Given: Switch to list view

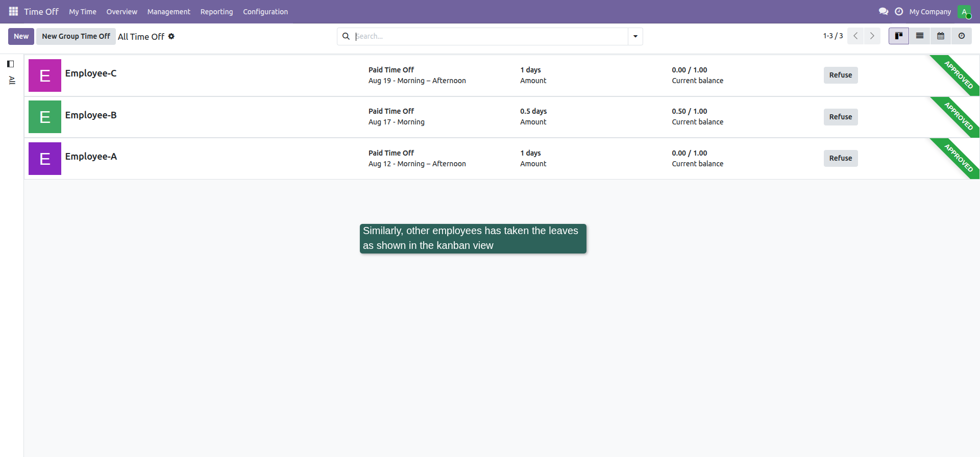Looking at the screenshot, I should coord(920,36).
